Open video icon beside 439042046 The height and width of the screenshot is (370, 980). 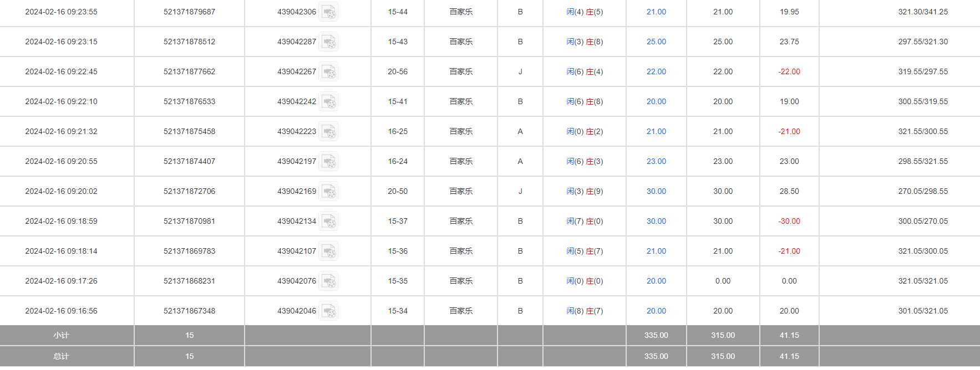point(328,311)
